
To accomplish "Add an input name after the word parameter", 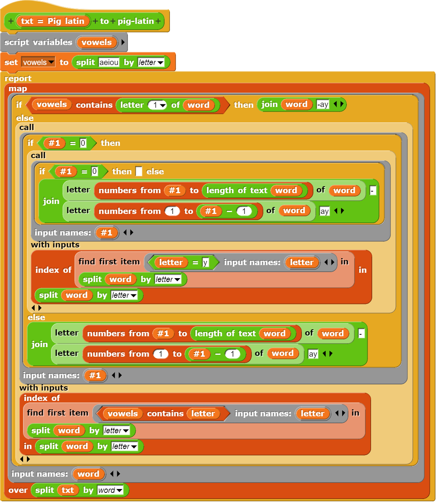I will (119, 474).
